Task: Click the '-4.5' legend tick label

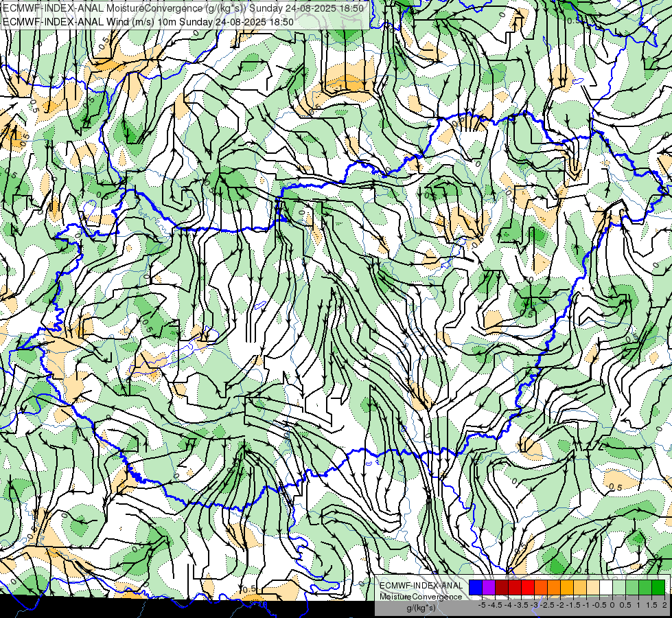Action: click(495, 605)
